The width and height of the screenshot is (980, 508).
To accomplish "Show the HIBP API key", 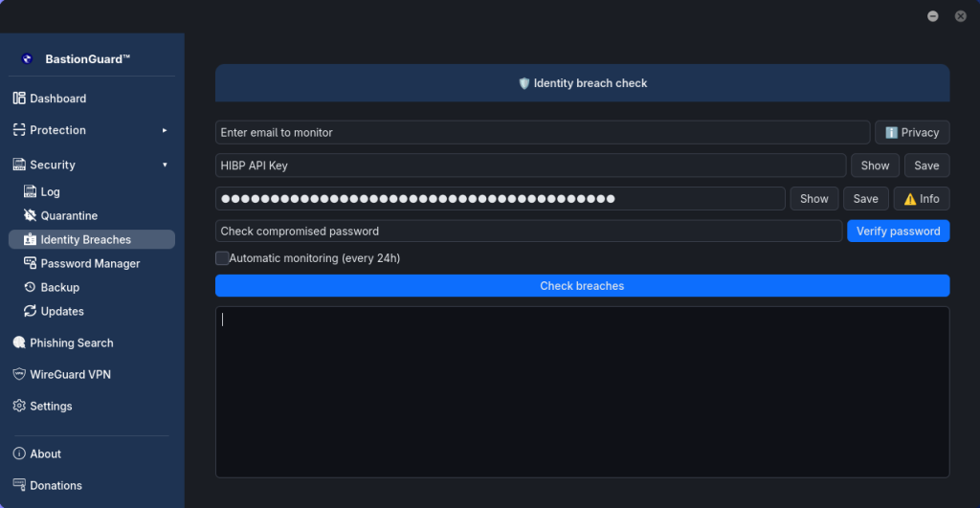I will (875, 166).
